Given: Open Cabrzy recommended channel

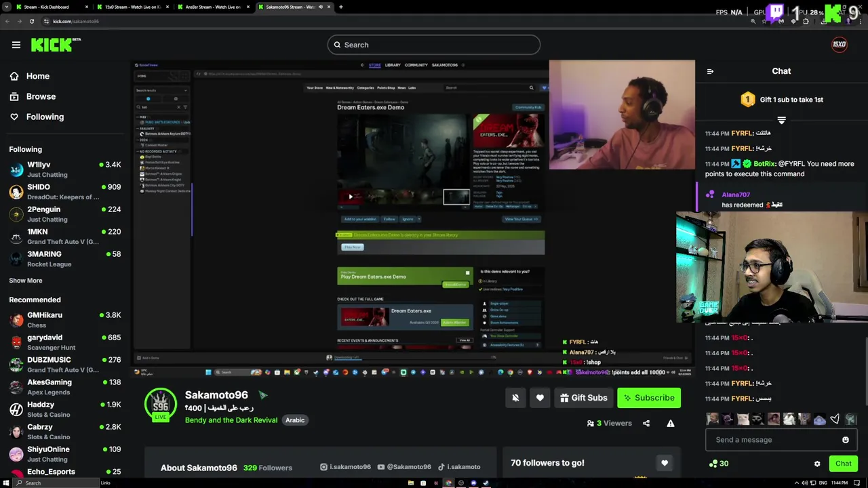Looking at the screenshot, I should tap(64, 432).
